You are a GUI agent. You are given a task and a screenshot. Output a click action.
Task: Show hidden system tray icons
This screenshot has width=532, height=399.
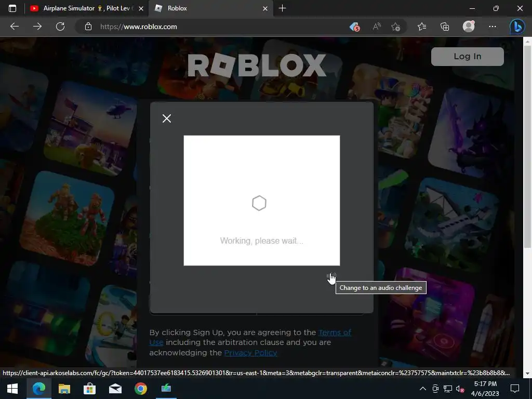(423, 389)
